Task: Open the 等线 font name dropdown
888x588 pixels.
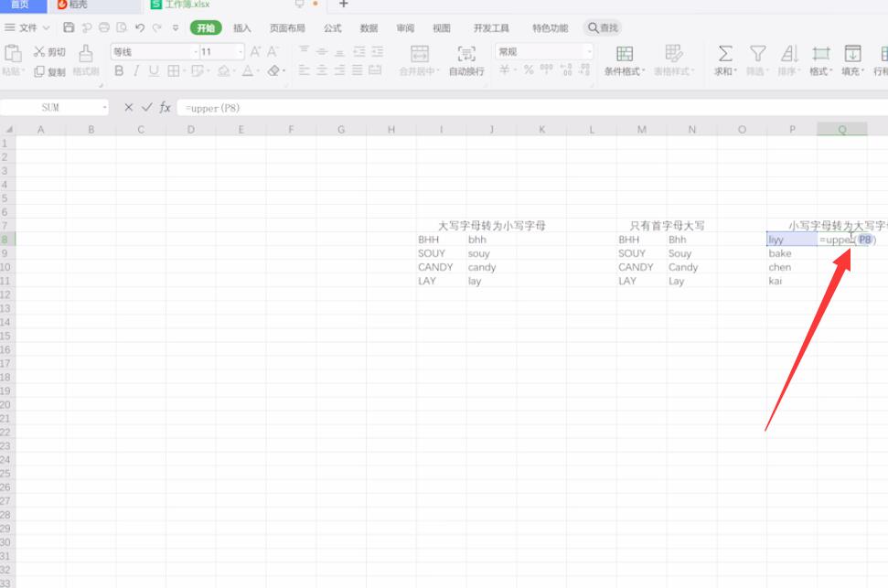Action: [x=196, y=51]
